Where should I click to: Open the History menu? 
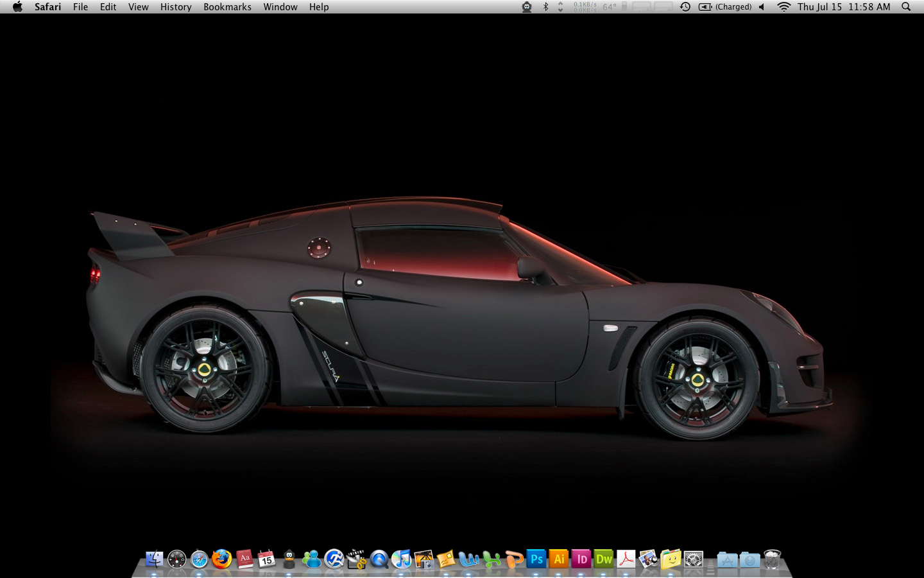pyautogui.click(x=176, y=7)
